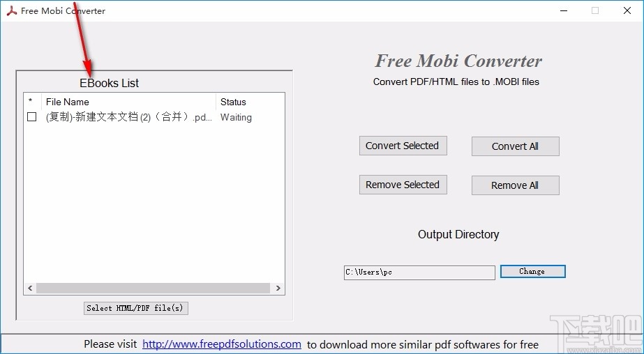
Task: Click the Remove Selected button
Action: (403, 185)
